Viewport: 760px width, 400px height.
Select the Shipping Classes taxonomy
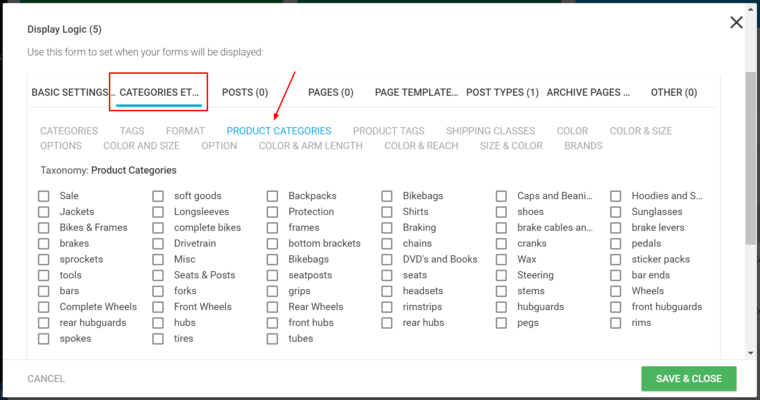pyautogui.click(x=490, y=131)
